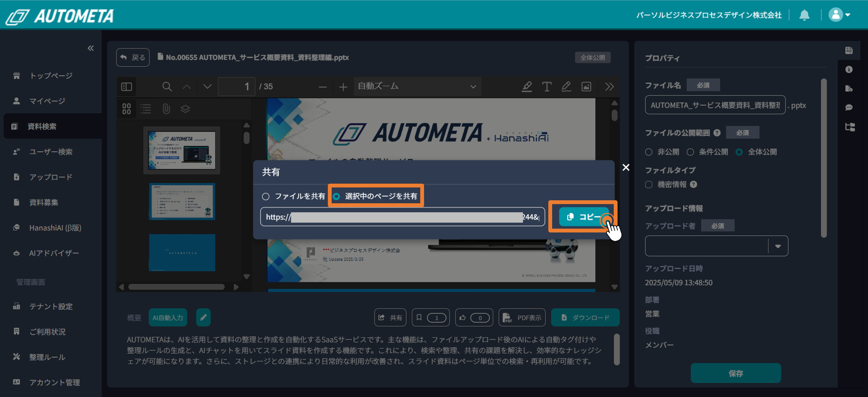Open テナント設定 in sidebar
The width and height of the screenshot is (868, 397).
(x=50, y=306)
